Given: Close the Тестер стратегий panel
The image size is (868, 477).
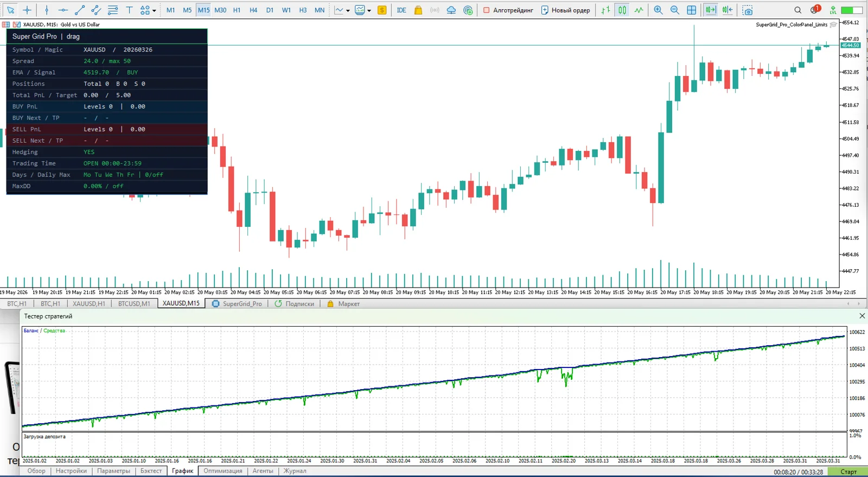Looking at the screenshot, I should (x=862, y=316).
